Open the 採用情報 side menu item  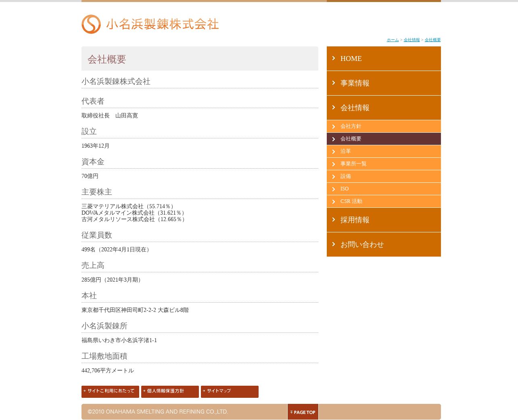click(384, 220)
